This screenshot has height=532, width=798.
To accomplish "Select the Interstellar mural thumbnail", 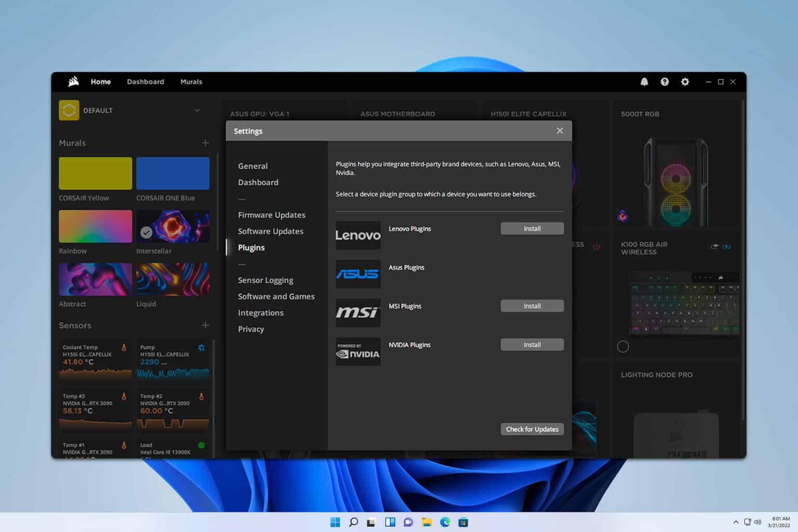I will click(x=173, y=227).
